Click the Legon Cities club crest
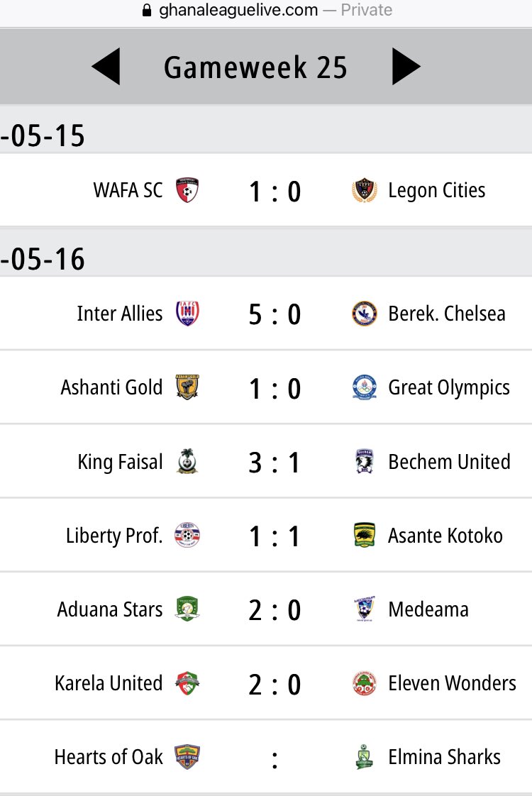532x796 pixels. (x=365, y=190)
